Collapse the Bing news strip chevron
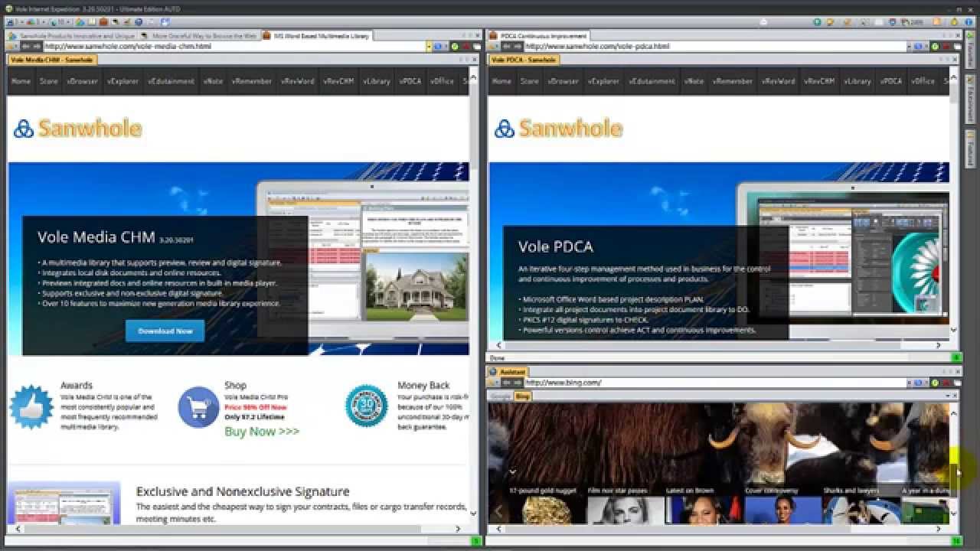This screenshot has width=980, height=551. coord(513,471)
